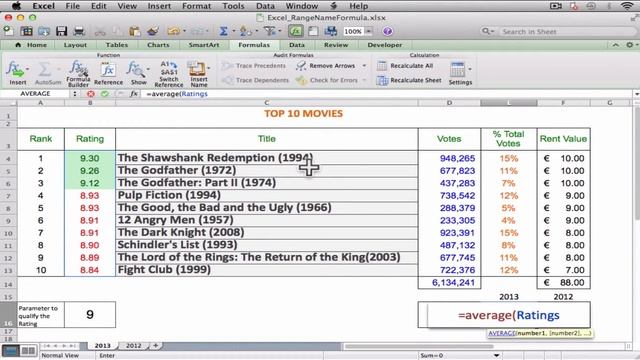Switch to Page Layout View icon
The image size is (640, 360).
point(28,351)
